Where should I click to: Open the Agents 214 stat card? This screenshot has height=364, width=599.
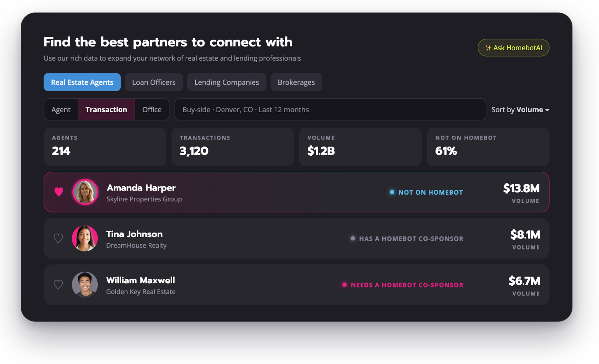pos(105,147)
